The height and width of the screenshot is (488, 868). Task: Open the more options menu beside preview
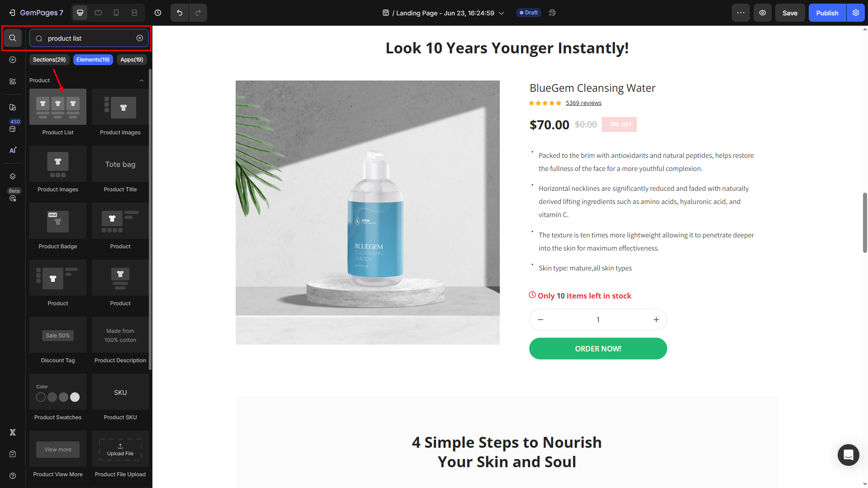[740, 13]
